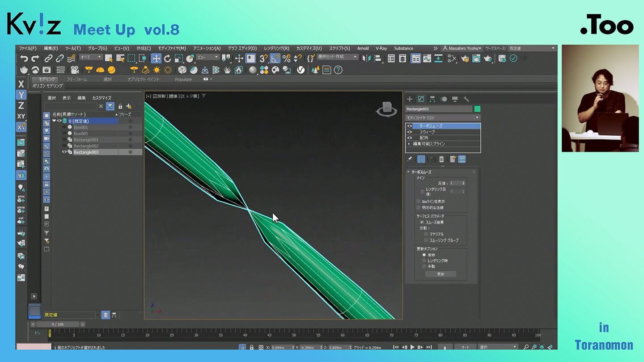This screenshot has width=644, height=362.
Task: Switch to the フリーフォーム ribbon tab
Action: coord(77,79)
